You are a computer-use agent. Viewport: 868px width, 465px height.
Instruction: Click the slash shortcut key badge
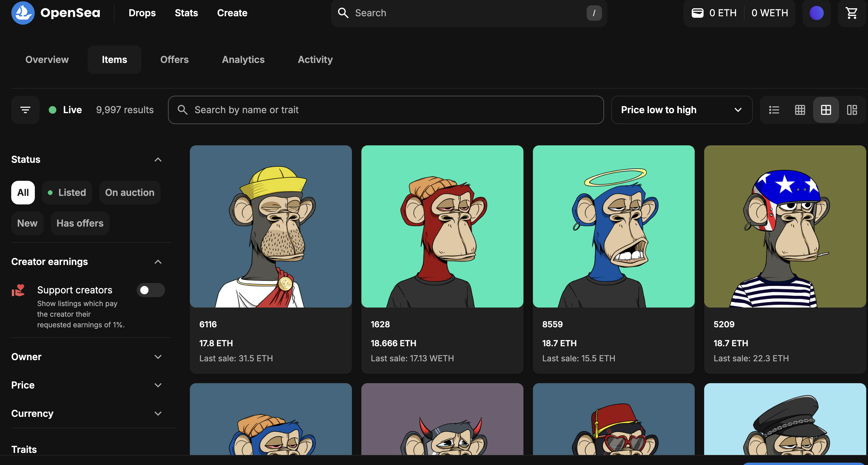pos(594,13)
